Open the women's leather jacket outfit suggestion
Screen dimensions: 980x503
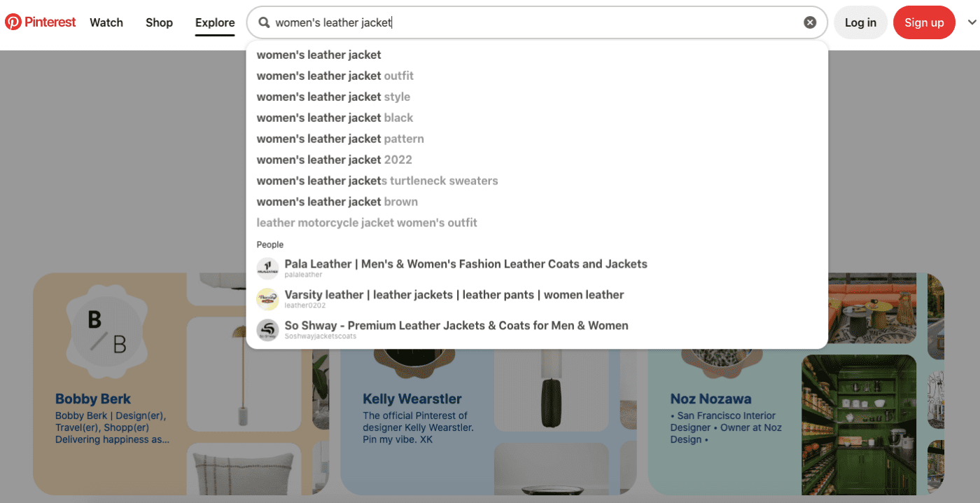coord(335,75)
